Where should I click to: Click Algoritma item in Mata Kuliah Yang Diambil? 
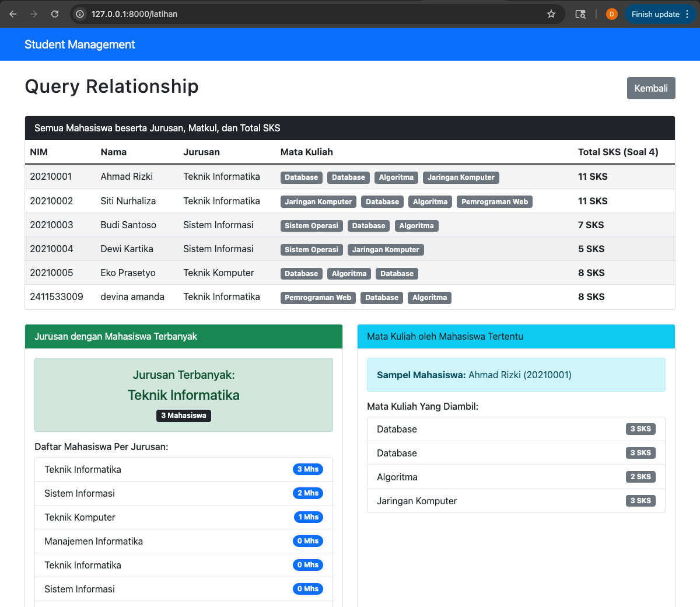(516, 477)
